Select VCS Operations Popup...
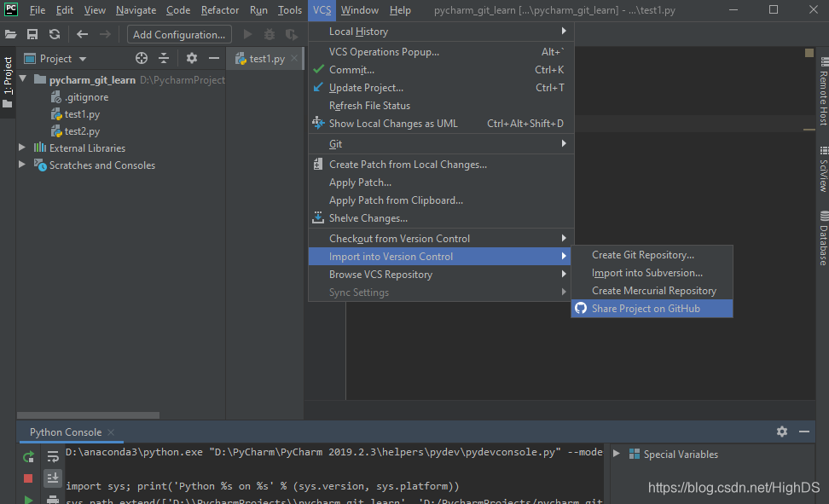This screenshot has height=504, width=829. point(441,52)
